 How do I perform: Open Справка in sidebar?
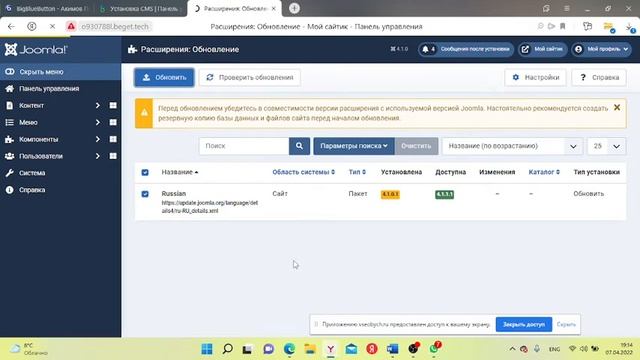(x=32, y=190)
